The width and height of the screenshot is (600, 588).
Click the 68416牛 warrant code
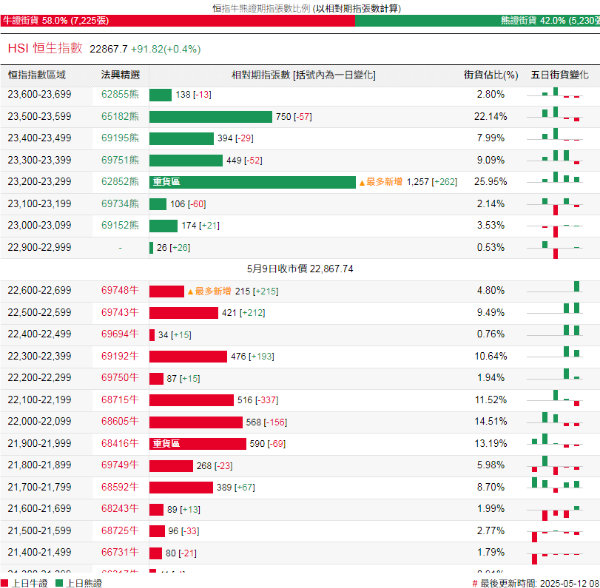[120, 443]
